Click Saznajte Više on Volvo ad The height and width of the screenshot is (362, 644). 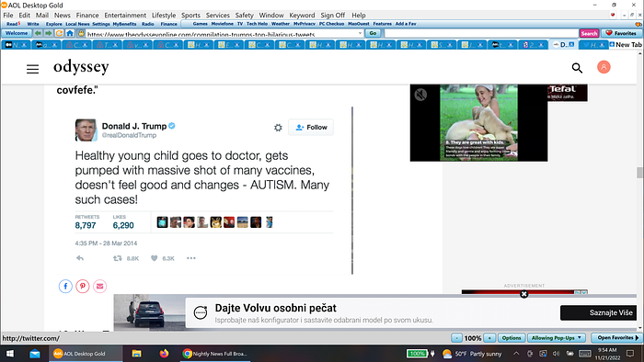point(598,312)
